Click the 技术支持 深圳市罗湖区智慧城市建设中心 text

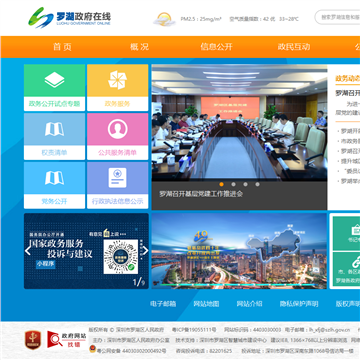point(221,340)
